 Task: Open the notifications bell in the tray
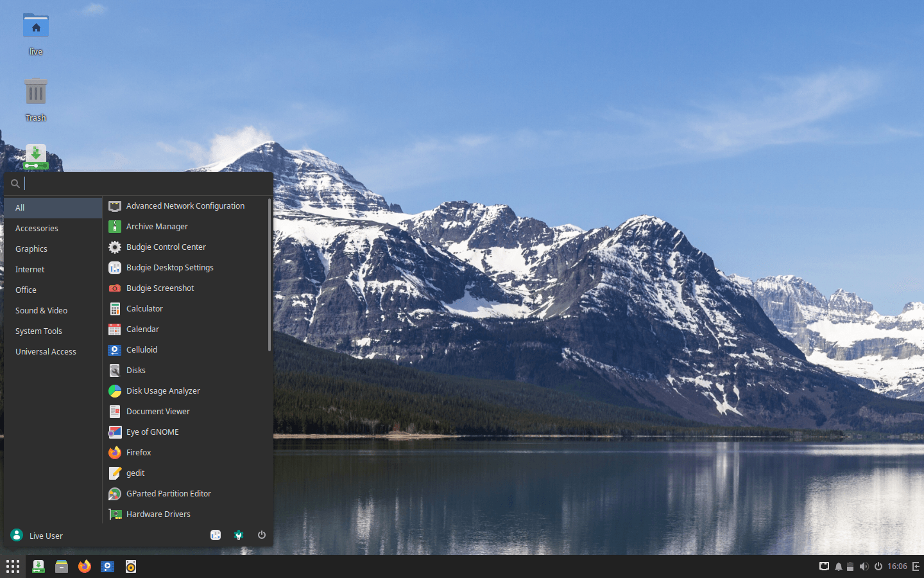click(x=838, y=566)
